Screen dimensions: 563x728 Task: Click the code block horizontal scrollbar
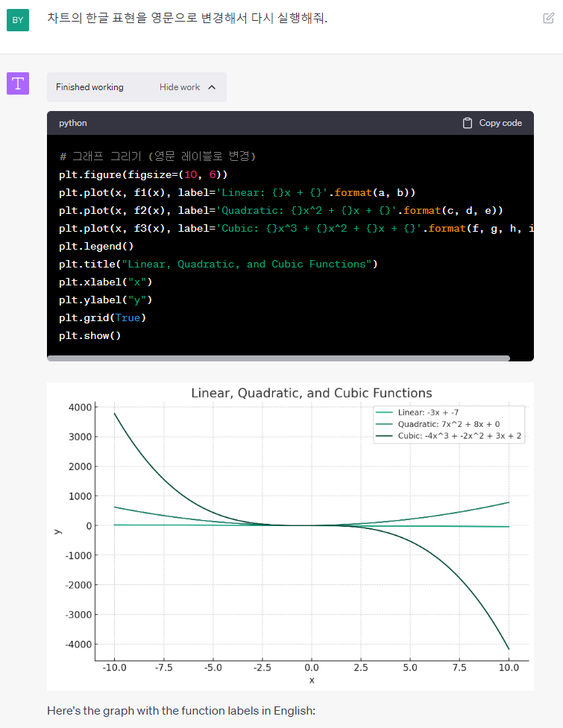click(x=278, y=358)
